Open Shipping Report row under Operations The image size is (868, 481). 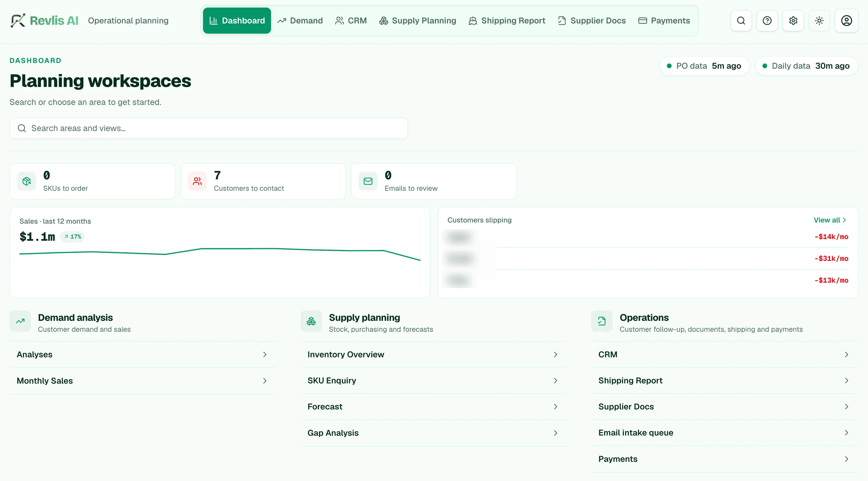pyautogui.click(x=724, y=381)
